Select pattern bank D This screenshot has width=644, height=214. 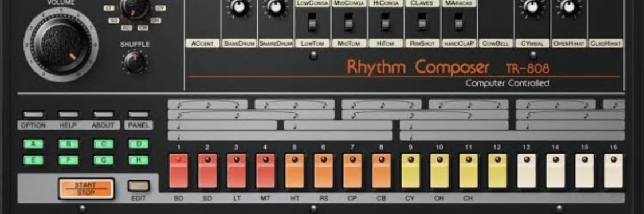coord(139,144)
